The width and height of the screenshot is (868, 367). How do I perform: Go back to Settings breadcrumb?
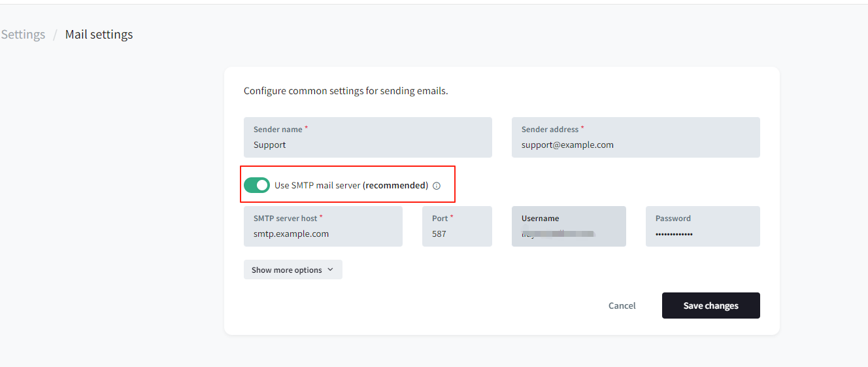point(23,35)
